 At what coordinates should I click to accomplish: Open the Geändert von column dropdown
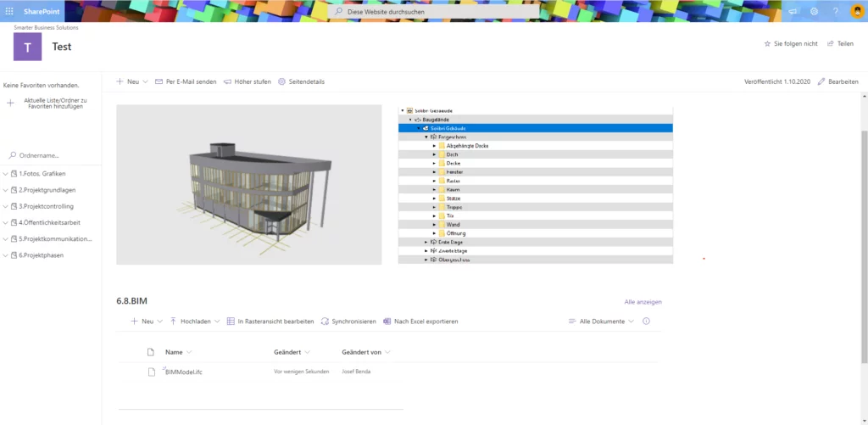point(387,352)
